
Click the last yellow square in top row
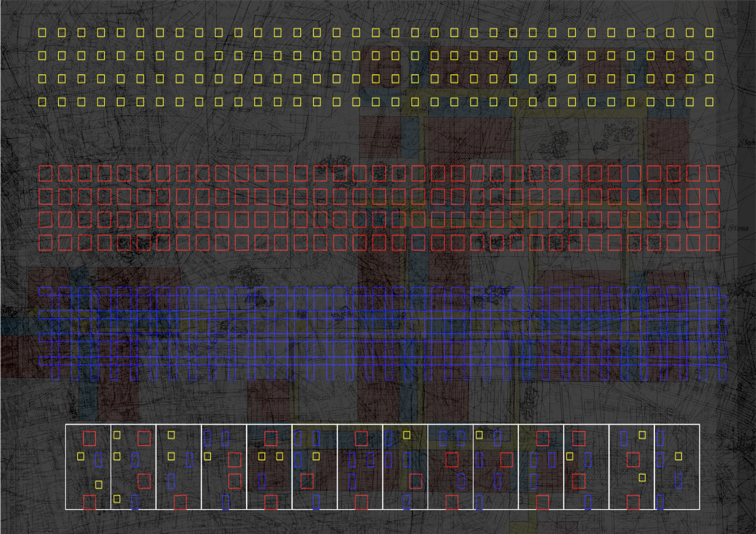point(710,33)
